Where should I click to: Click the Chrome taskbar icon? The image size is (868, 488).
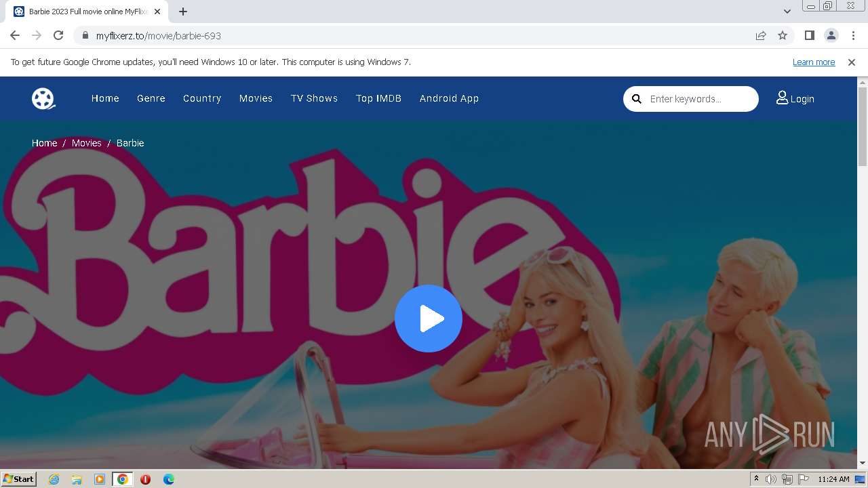(x=123, y=479)
